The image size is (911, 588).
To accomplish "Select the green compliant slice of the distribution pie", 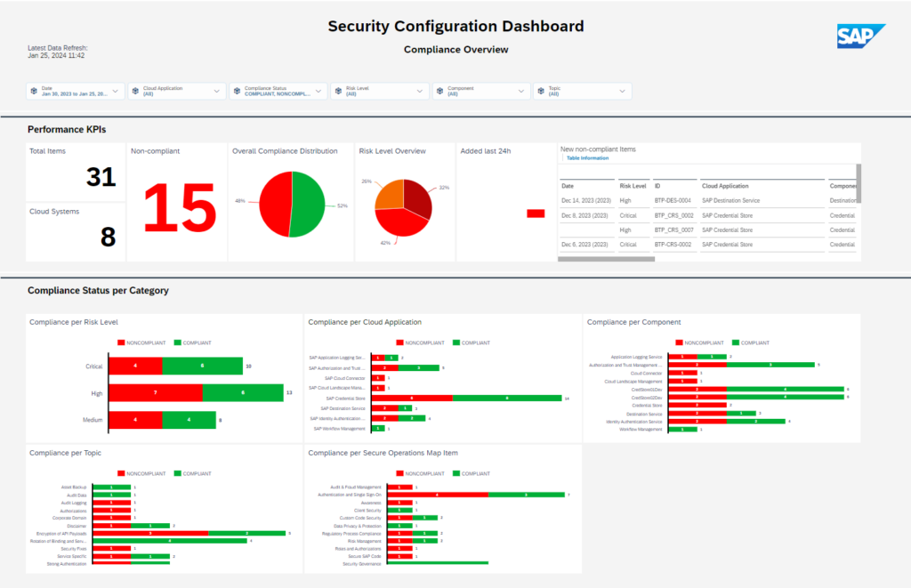I will pos(308,204).
